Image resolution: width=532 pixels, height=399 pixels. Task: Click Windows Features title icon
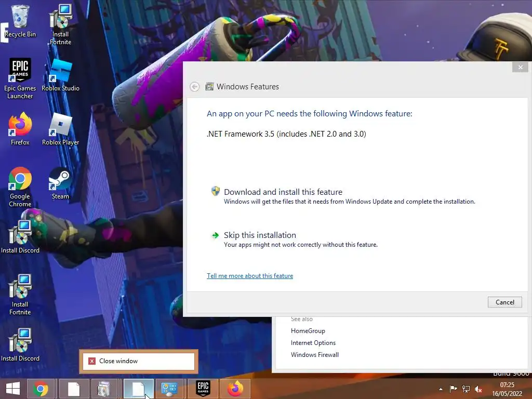[210, 87]
